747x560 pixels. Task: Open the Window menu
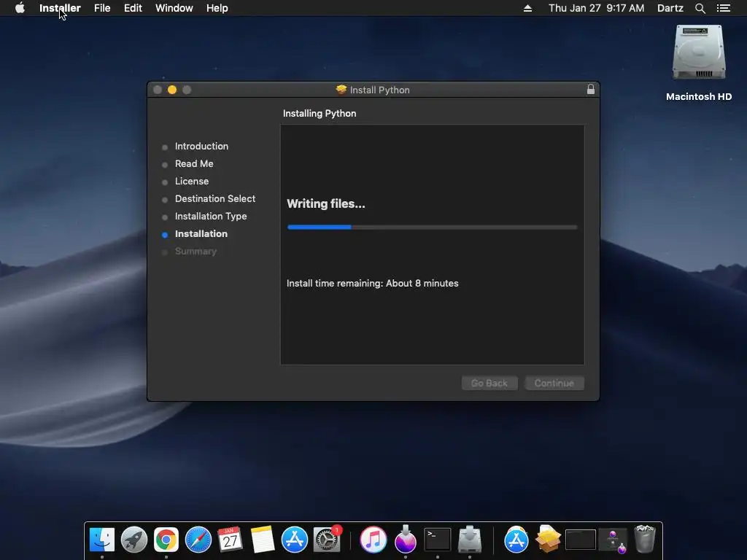(x=174, y=8)
